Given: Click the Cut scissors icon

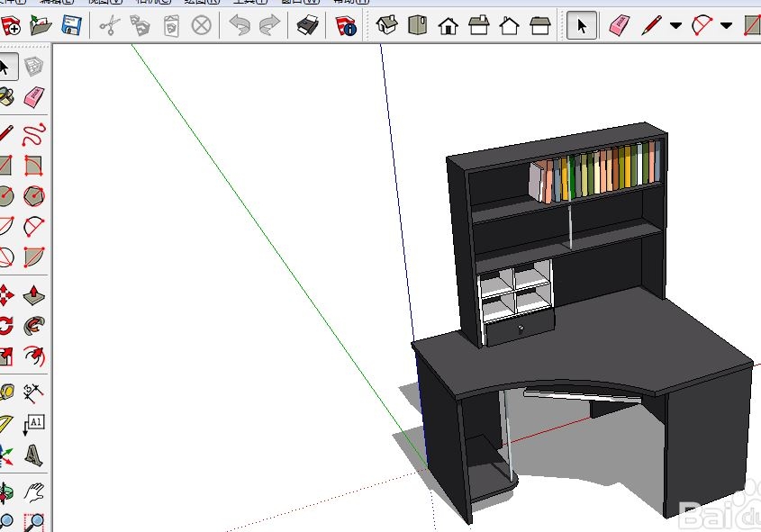Looking at the screenshot, I should [110, 24].
